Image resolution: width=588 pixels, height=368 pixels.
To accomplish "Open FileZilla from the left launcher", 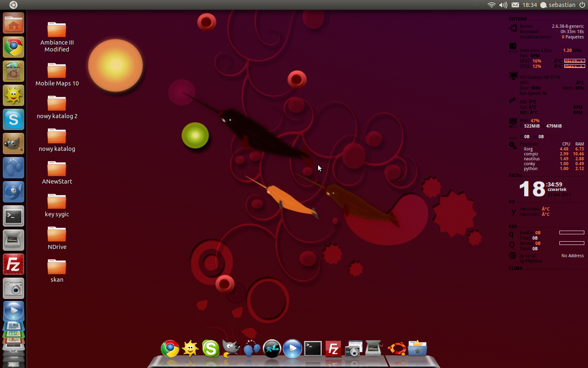I will point(13,265).
